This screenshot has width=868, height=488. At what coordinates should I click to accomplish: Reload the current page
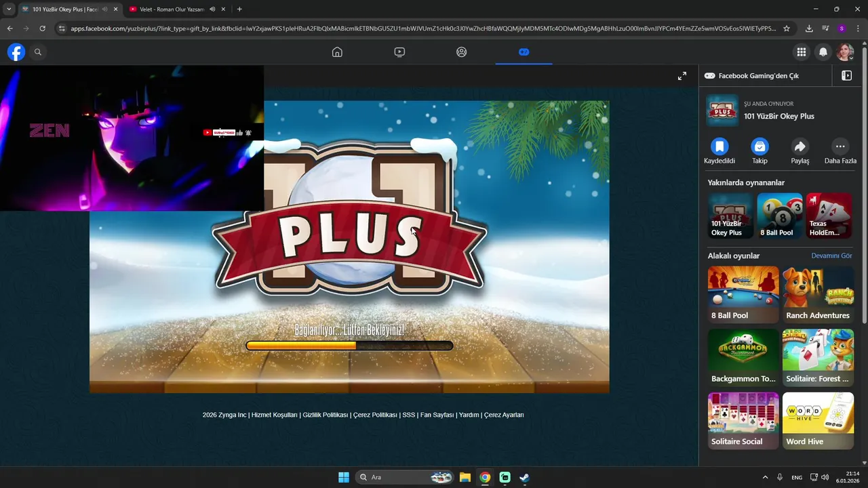click(x=42, y=28)
